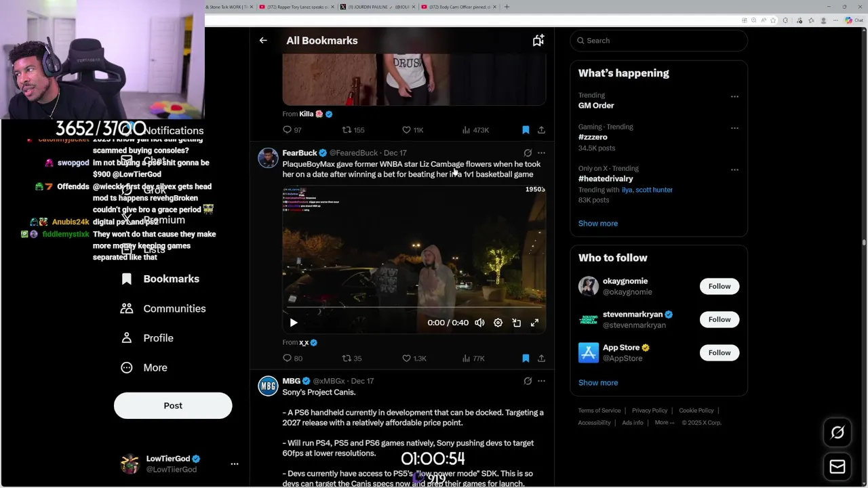The width and height of the screenshot is (868, 488).
Task: Open more options on MBG post
Action: [x=541, y=381]
